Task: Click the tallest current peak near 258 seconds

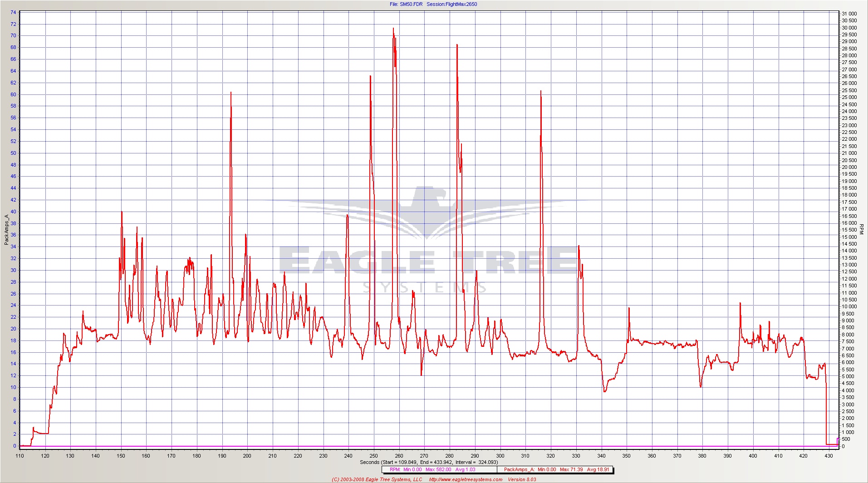Action: click(x=393, y=29)
